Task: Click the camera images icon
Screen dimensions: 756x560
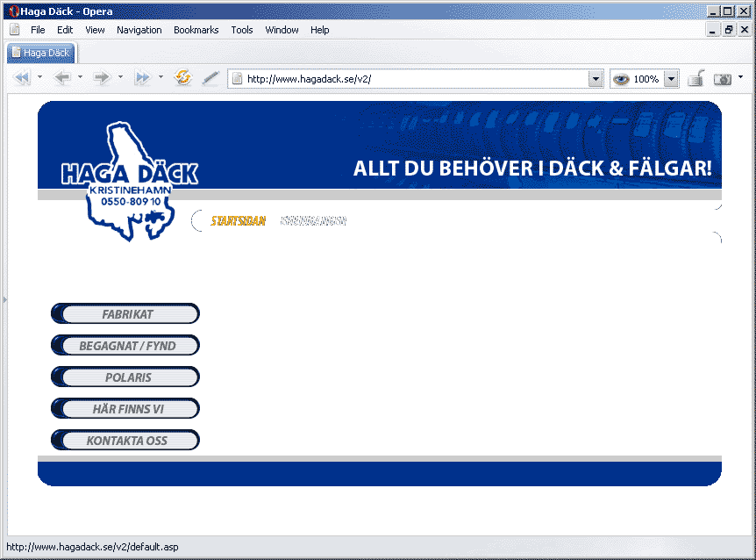Action: click(723, 79)
